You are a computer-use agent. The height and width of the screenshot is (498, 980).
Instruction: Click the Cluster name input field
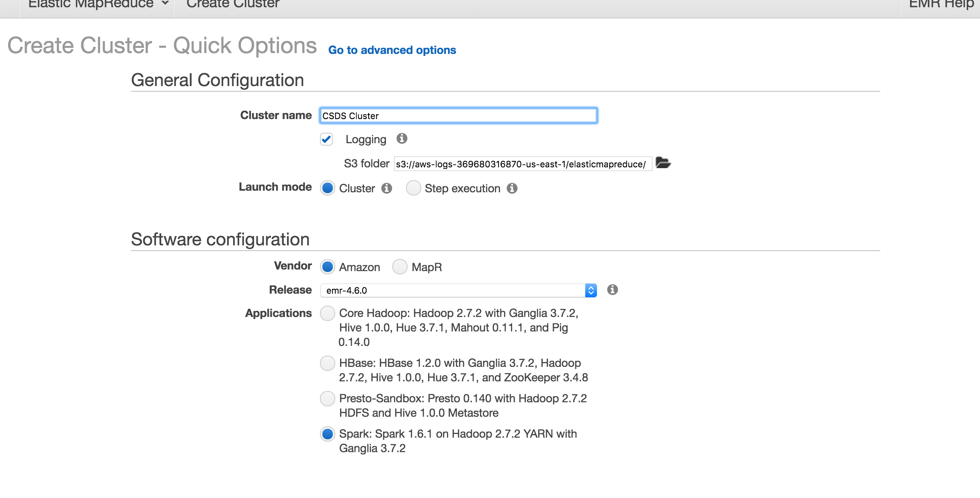(458, 116)
